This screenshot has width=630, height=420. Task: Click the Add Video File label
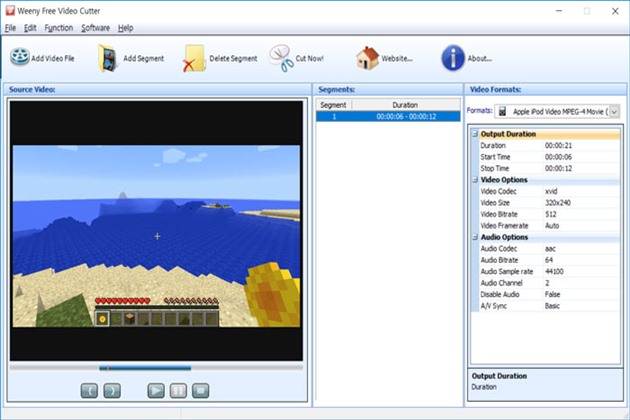[53, 58]
